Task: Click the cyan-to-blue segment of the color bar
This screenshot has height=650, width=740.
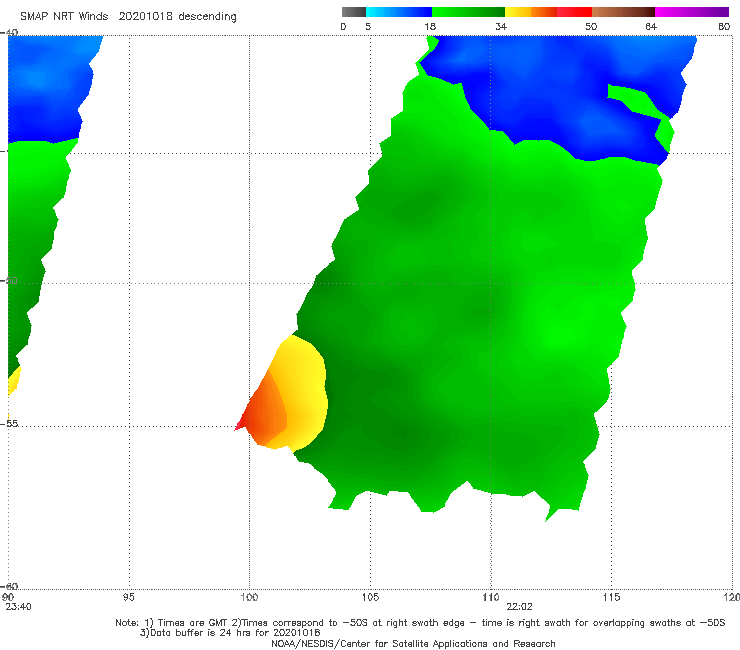Action: [399, 12]
